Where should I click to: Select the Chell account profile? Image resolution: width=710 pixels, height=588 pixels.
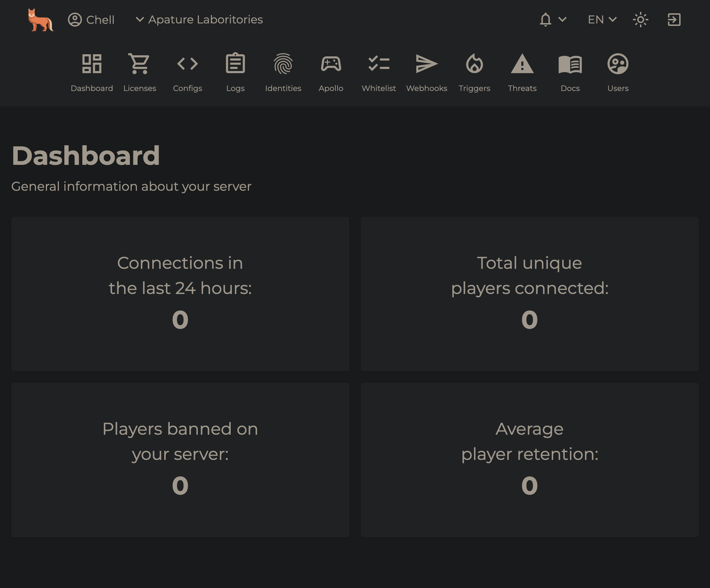(x=91, y=20)
